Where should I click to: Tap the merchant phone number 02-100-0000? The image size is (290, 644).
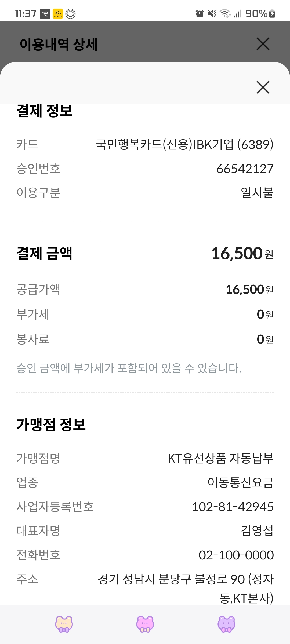click(236, 555)
